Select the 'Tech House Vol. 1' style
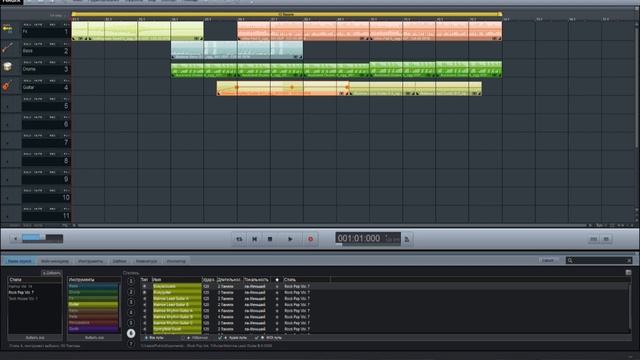The height and width of the screenshot is (360, 640). tap(23, 299)
